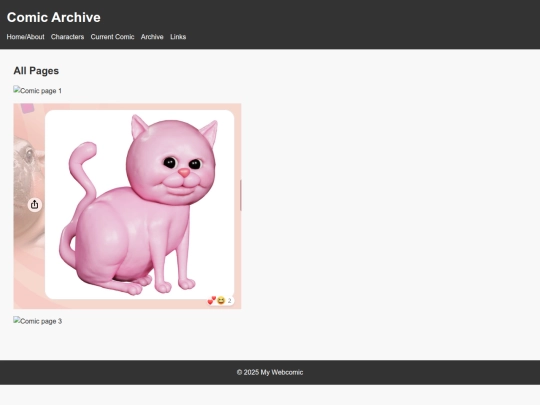Open the Current Comic link

[x=112, y=37]
